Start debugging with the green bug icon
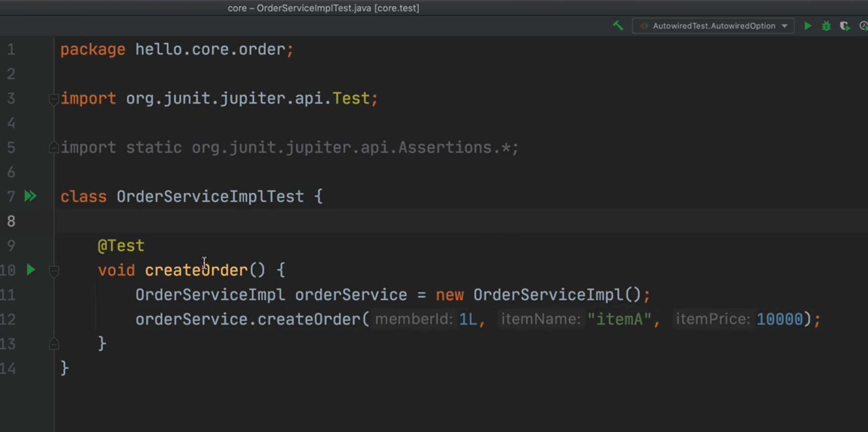Viewport: 868px width, 432px height. click(x=826, y=26)
